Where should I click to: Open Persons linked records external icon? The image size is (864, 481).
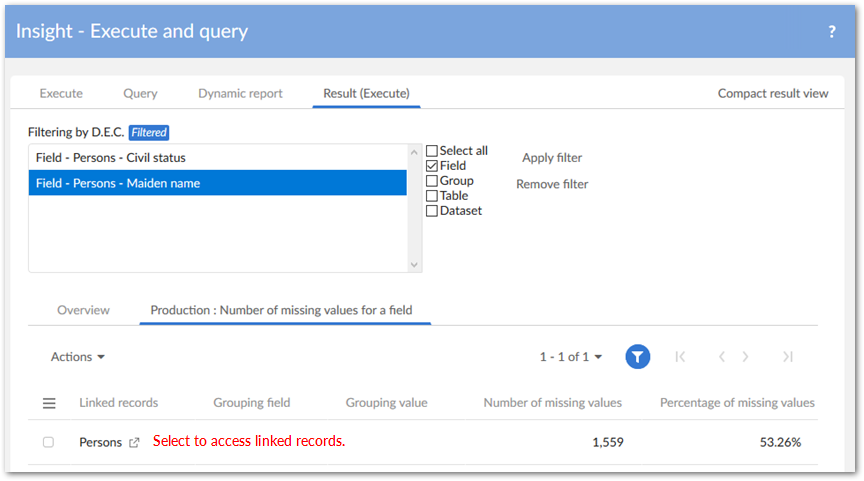click(135, 442)
